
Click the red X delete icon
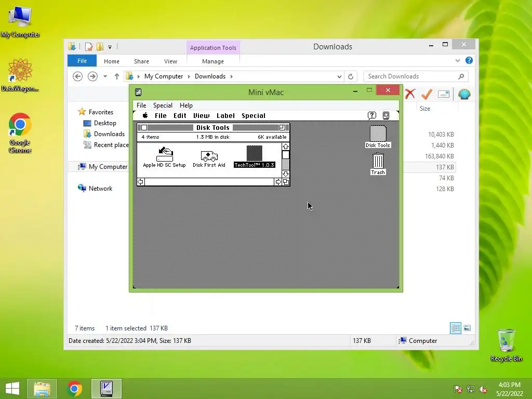click(410, 94)
